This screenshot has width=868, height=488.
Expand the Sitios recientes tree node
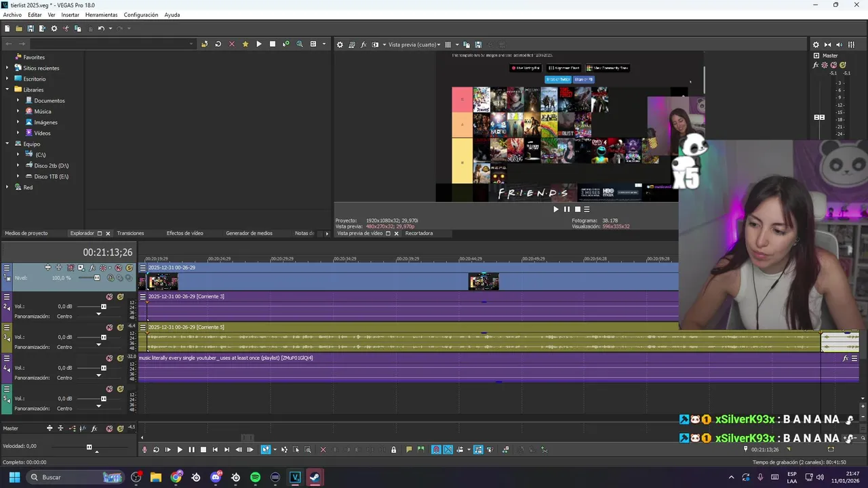pyautogui.click(x=7, y=68)
